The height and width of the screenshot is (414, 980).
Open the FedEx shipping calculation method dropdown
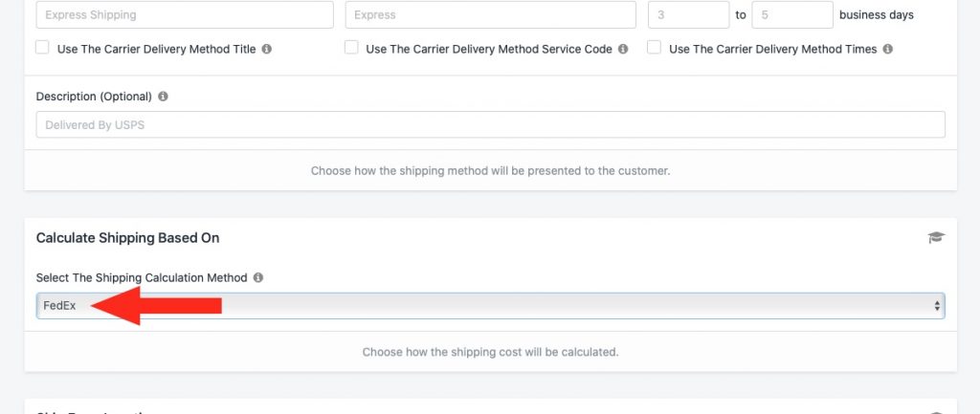(x=490, y=306)
